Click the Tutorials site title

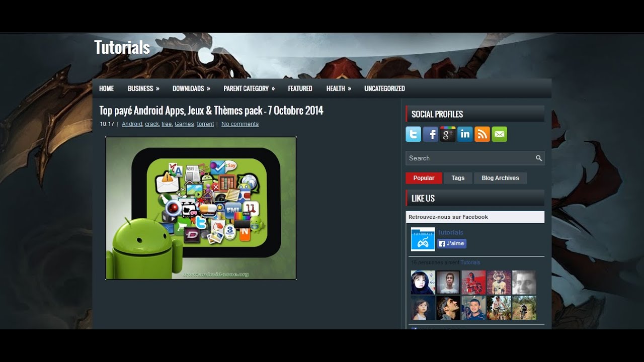point(122,47)
